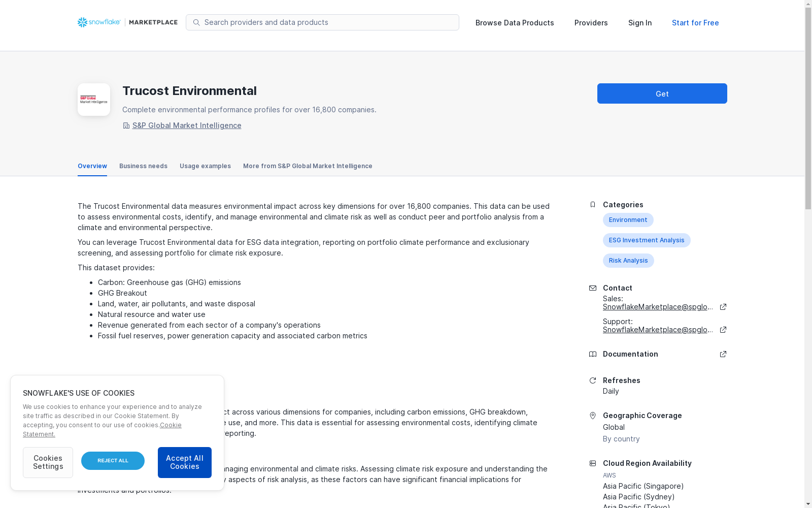Click the search magnifier icon
The width and height of the screenshot is (812, 508).
196,22
